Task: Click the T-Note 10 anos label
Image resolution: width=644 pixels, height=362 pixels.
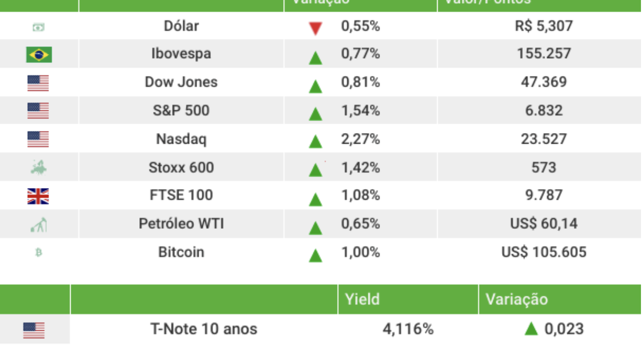Action: point(204,329)
